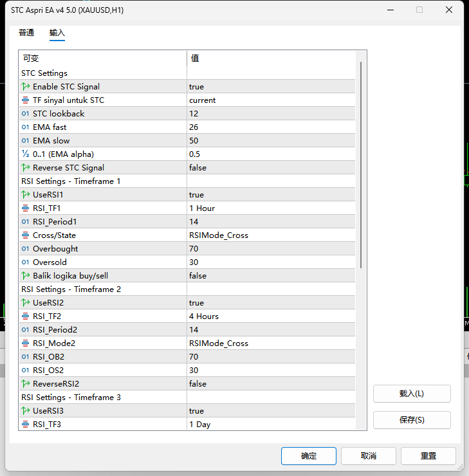Click the boolean icon beside Reverse STC Signal
Screen dimensions: 469x476
tap(26, 168)
